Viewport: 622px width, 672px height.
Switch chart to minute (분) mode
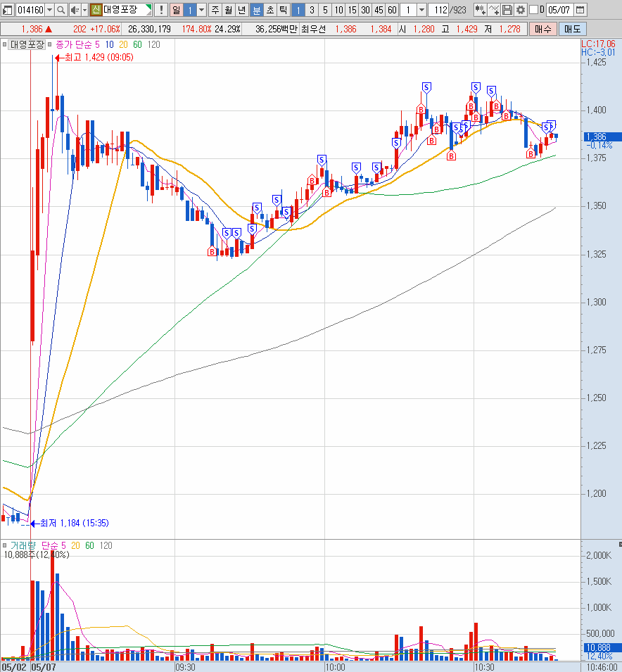pyautogui.click(x=255, y=10)
